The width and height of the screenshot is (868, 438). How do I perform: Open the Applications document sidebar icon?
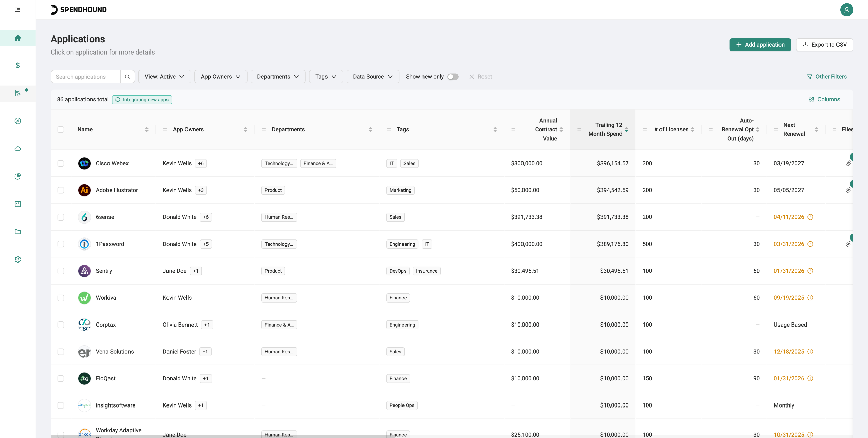pos(18,93)
